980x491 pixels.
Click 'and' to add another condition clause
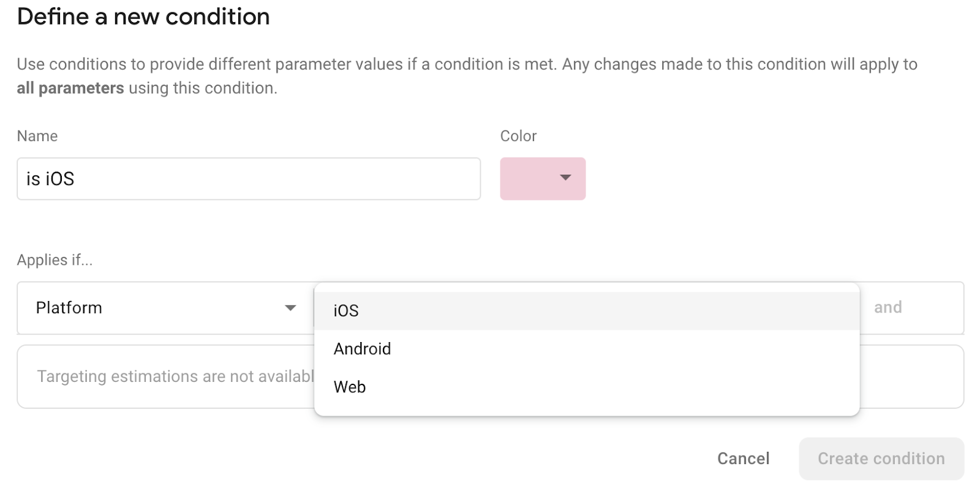[x=888, y=308]
